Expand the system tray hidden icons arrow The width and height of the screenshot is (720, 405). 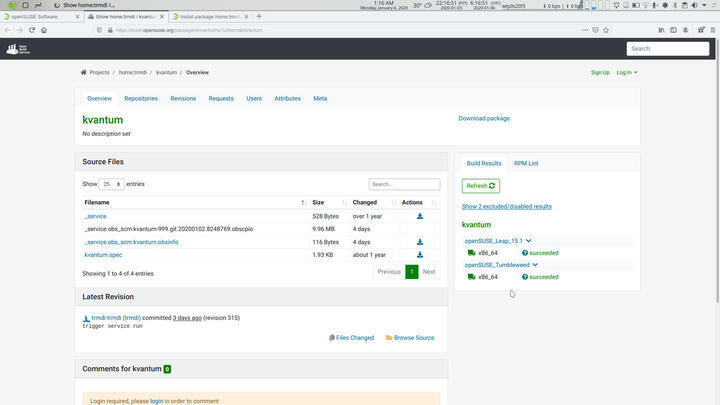[704, 5]
